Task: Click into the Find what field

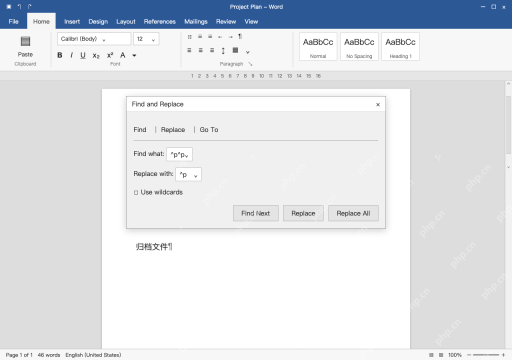Action: pyautogui.click(x=179, y=154)
